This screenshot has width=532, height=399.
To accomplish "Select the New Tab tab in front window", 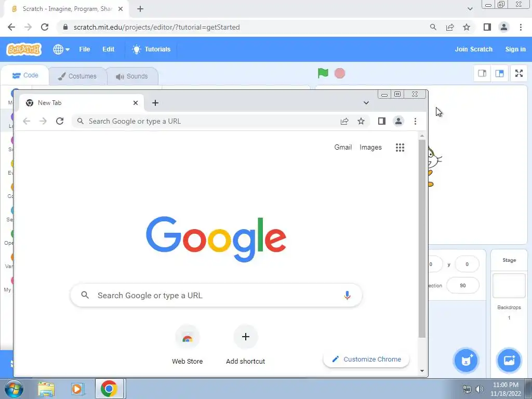I will coord(82,103).
